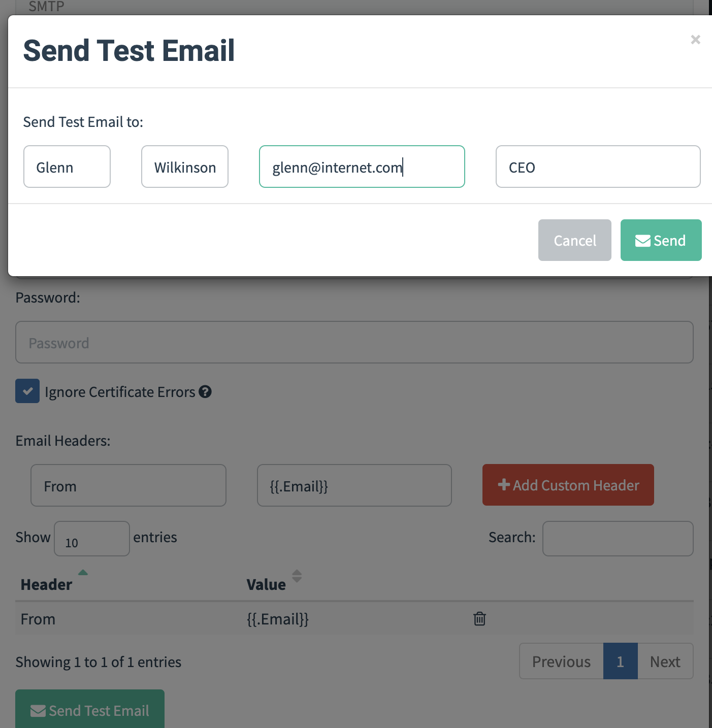
Task: Change the Show entries value
Action: (91, 538)
